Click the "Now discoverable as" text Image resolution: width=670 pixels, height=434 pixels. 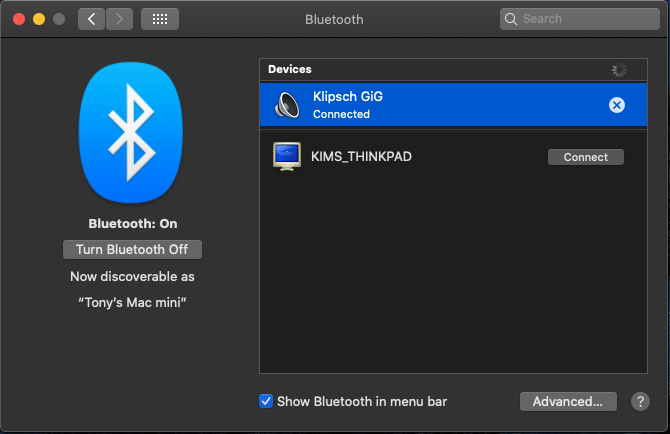[132, 277]
